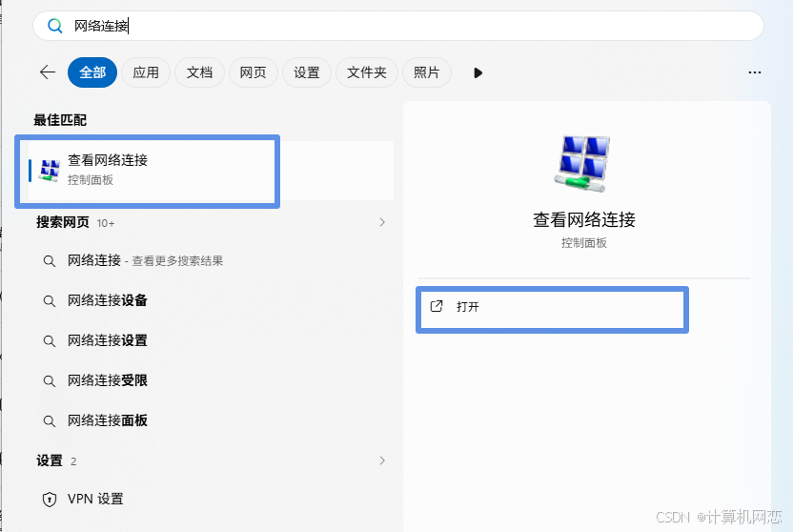This screenshot has height=532, width=793.
Task: Switch to the 网页 filter tab
Action: (x=253, y=72)
